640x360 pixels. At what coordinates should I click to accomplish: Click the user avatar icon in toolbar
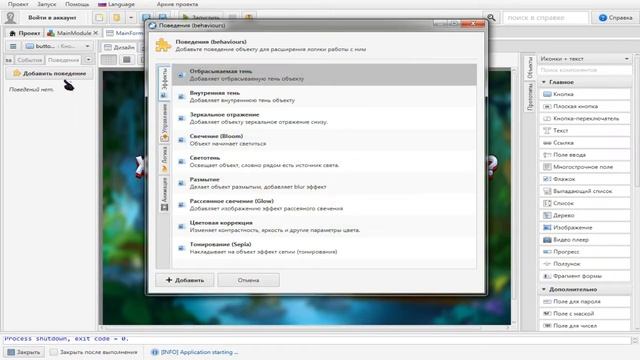pos(10,18)
